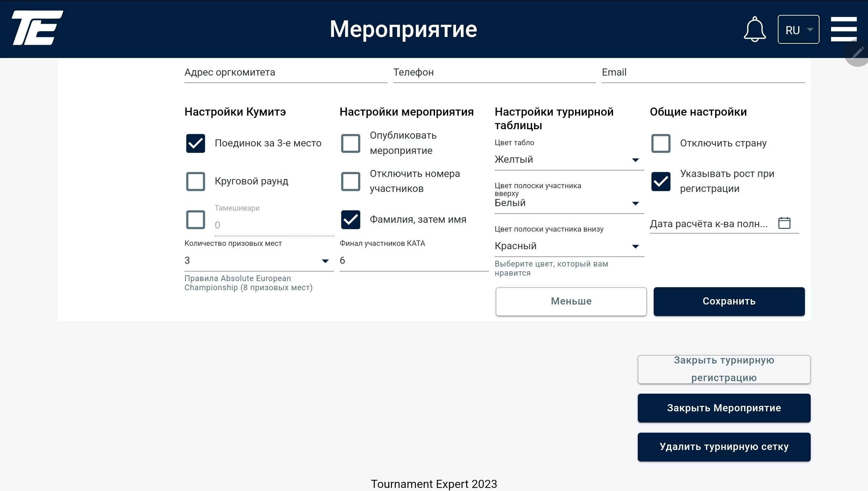
Task: Open bottom stripe color dropdown Красный
Action: click(569, 246)
